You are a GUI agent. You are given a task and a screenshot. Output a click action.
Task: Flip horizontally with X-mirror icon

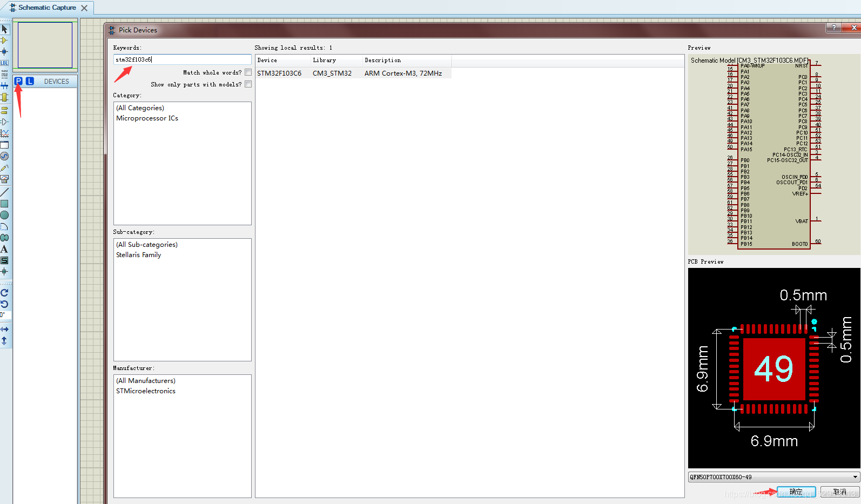click(x=4, y=329)
